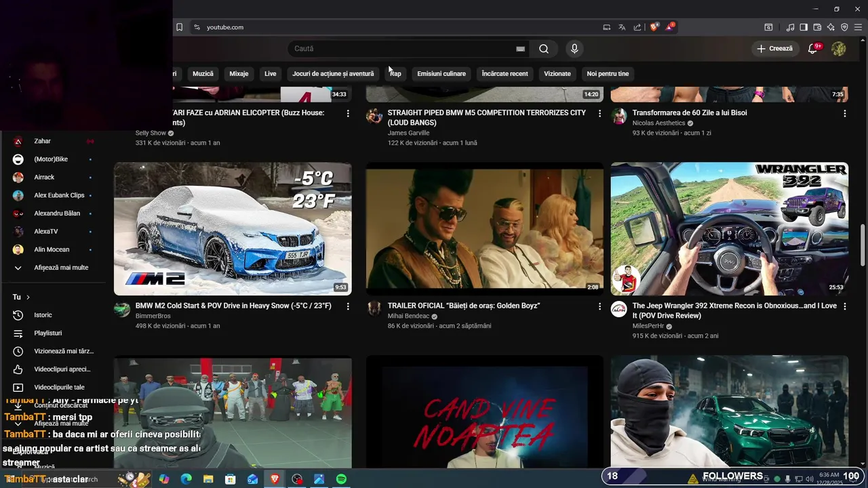The height and width of the screenshot is (488, 868).
Task: Open 'Istoric' in the sidebar
Action: coord(54,315)
